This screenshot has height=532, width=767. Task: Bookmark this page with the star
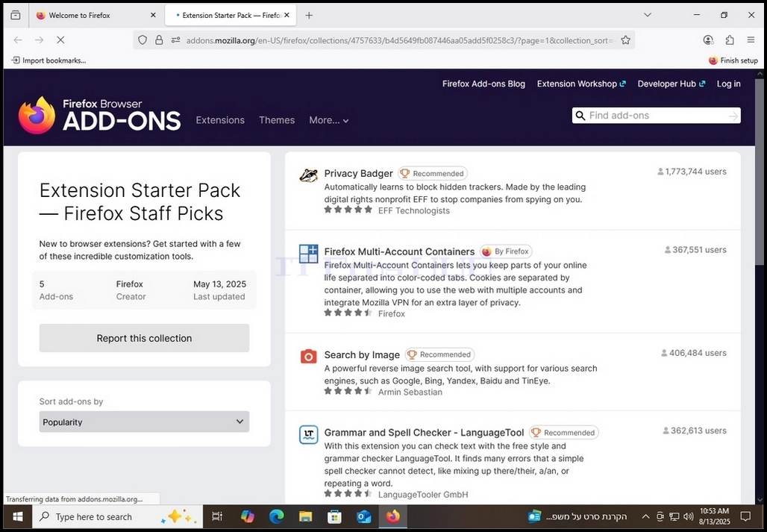[x=625, y=40]
